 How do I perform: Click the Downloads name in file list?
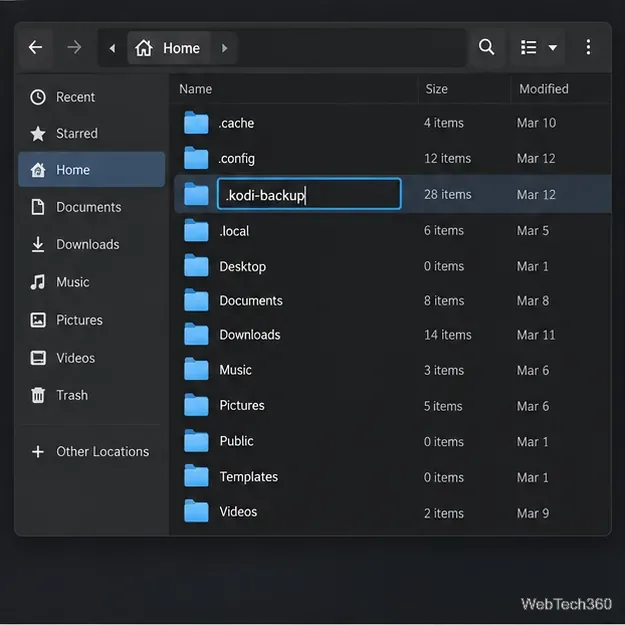[250, 335]
